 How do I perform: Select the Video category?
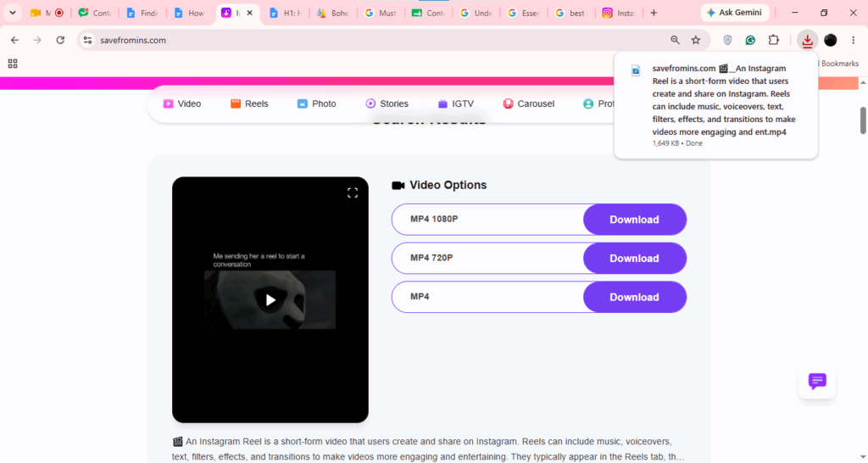(182, 103)
